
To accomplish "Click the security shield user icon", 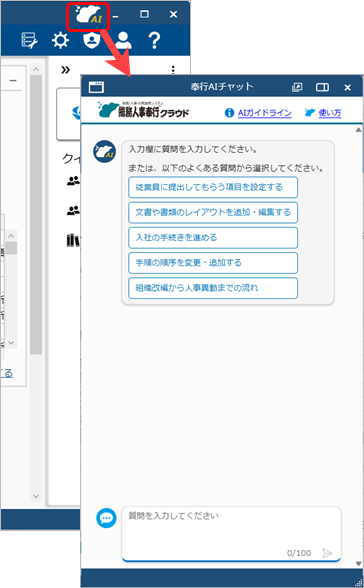I will 91,40.
